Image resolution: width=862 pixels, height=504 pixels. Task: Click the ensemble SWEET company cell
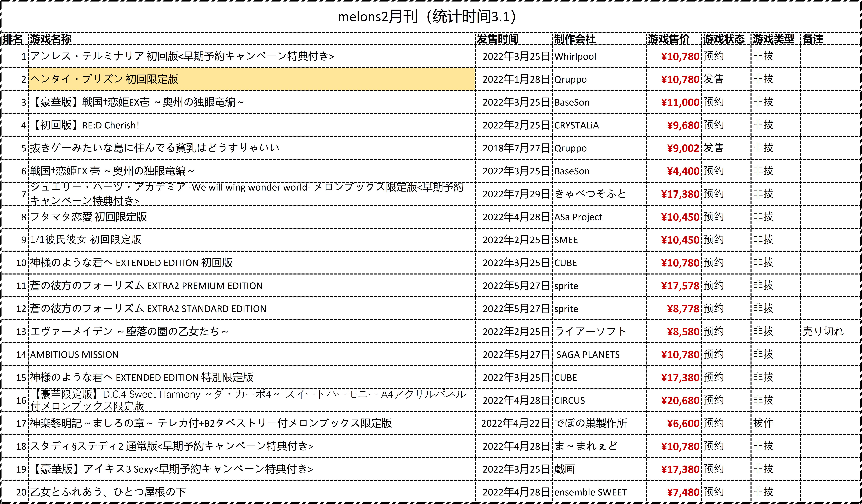[x=599, y=492]
